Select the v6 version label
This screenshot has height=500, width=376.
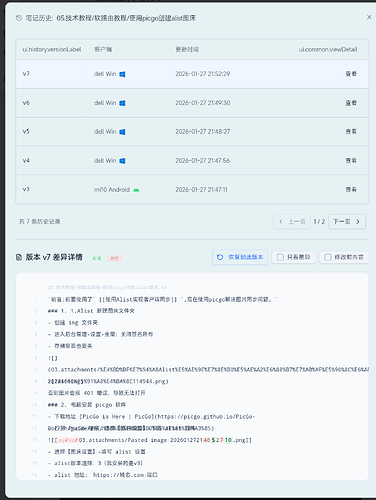click(x=26, y=103)
